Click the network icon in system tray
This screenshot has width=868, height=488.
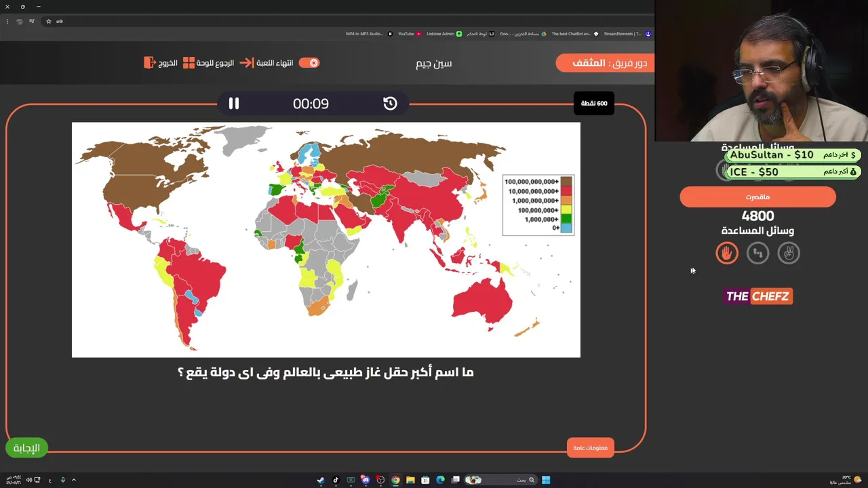[x=37, y=480]
